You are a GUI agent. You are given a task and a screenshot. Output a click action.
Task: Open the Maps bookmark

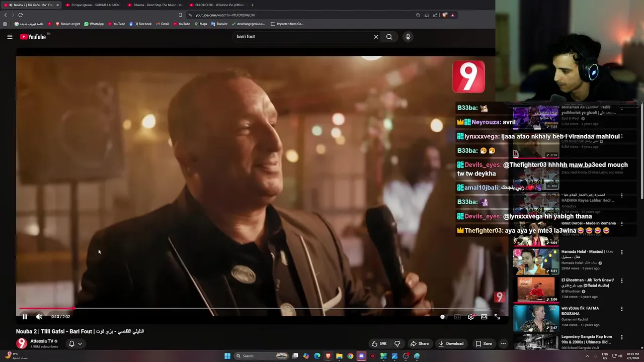pos(201,24)
